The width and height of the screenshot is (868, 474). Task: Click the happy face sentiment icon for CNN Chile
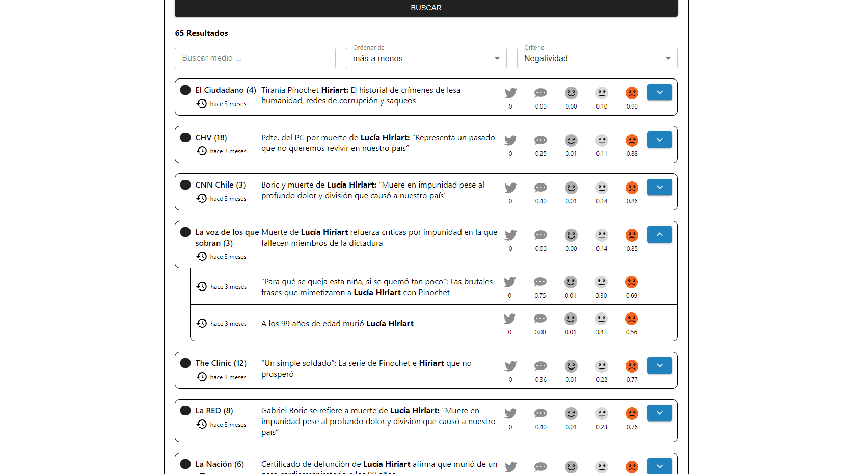coord(571,188)
